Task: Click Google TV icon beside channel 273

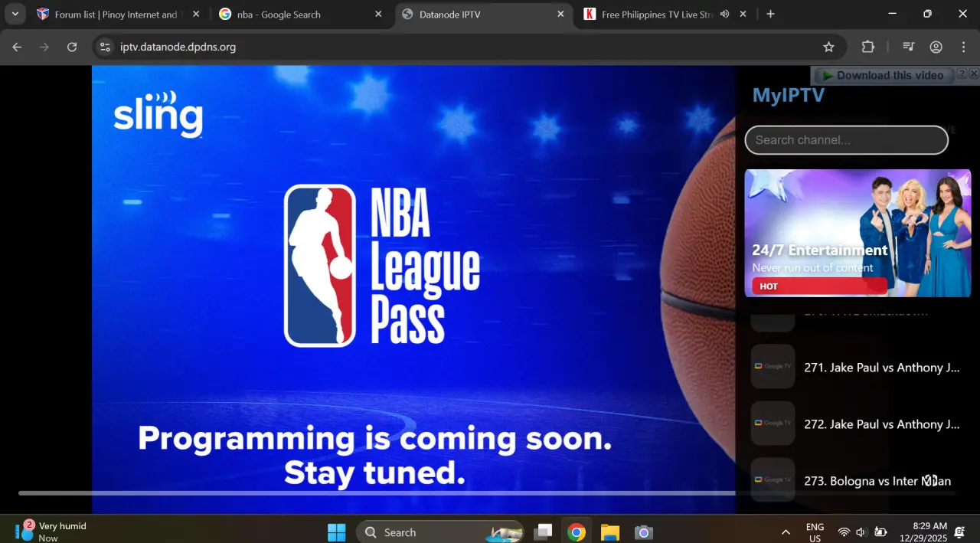Action: pos(773,479)
